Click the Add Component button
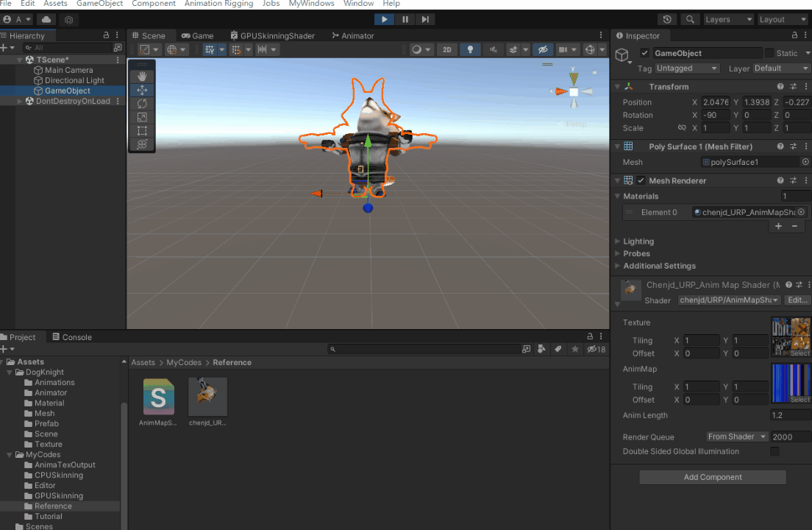 tap(712, 477)
